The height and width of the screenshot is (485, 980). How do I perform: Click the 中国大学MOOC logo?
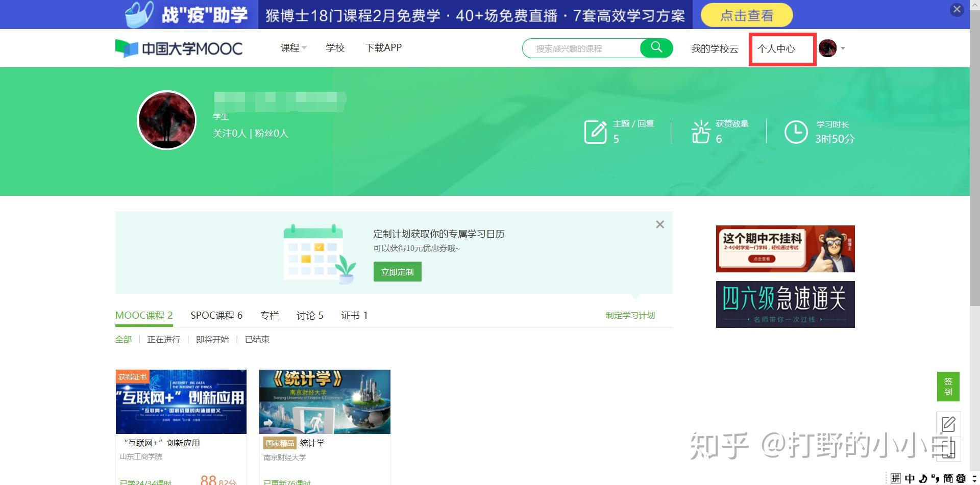click(178, 48)
